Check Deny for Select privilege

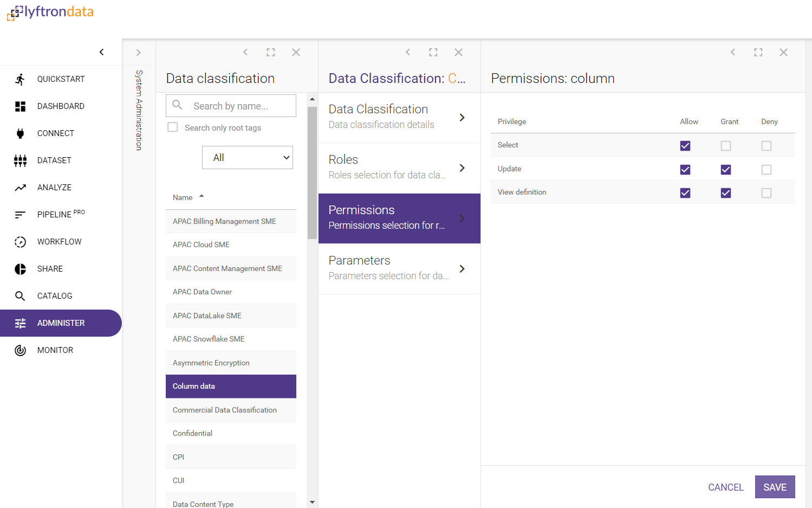coord(766,146)
